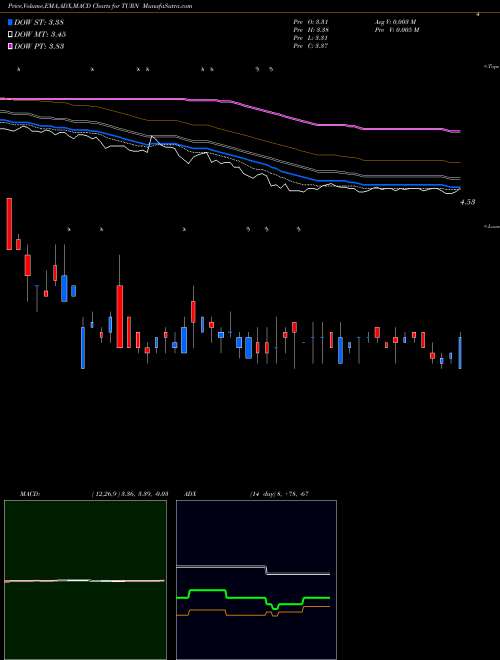
Task: Click the ADX panel label
Action: 191,494
